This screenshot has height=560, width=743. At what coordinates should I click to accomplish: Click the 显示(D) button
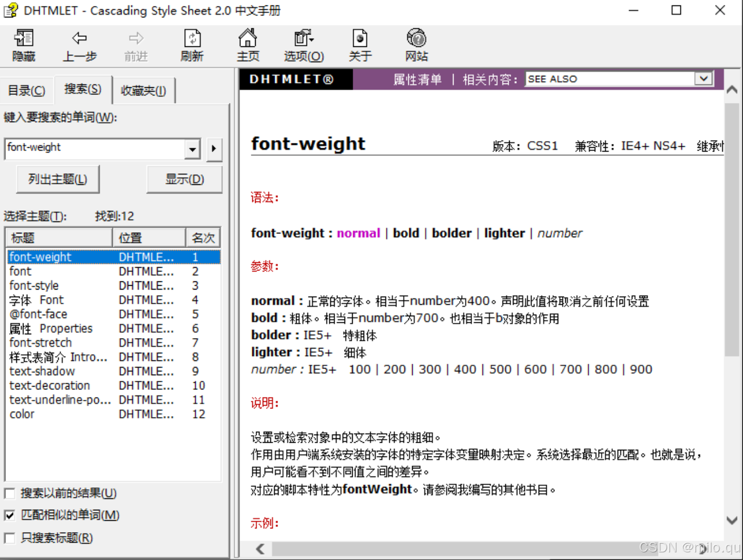click(x=185, y=179)
